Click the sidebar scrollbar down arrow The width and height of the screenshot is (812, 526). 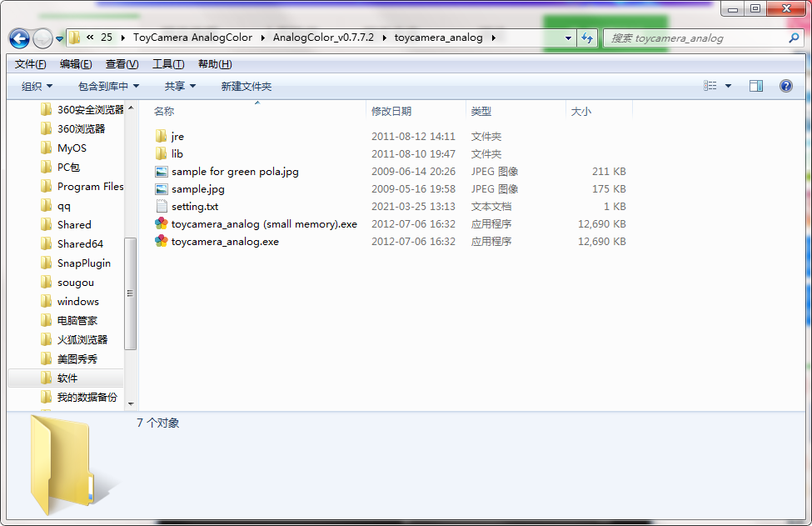(131, 404)
